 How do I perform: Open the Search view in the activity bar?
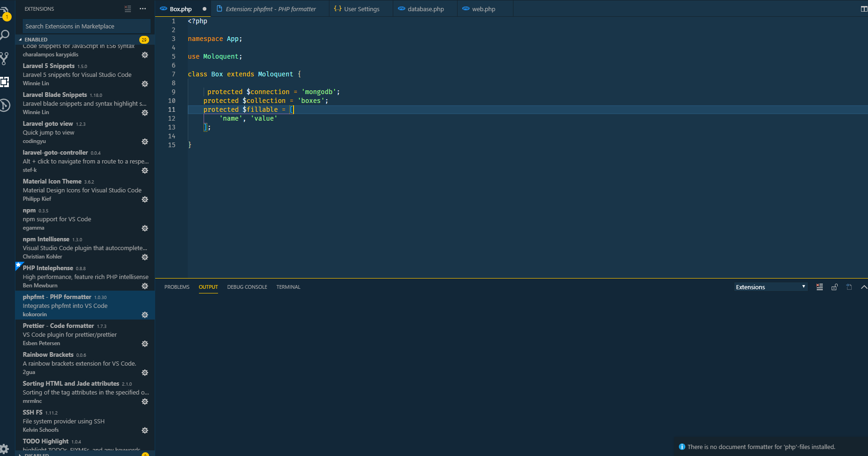coord(5,34)
